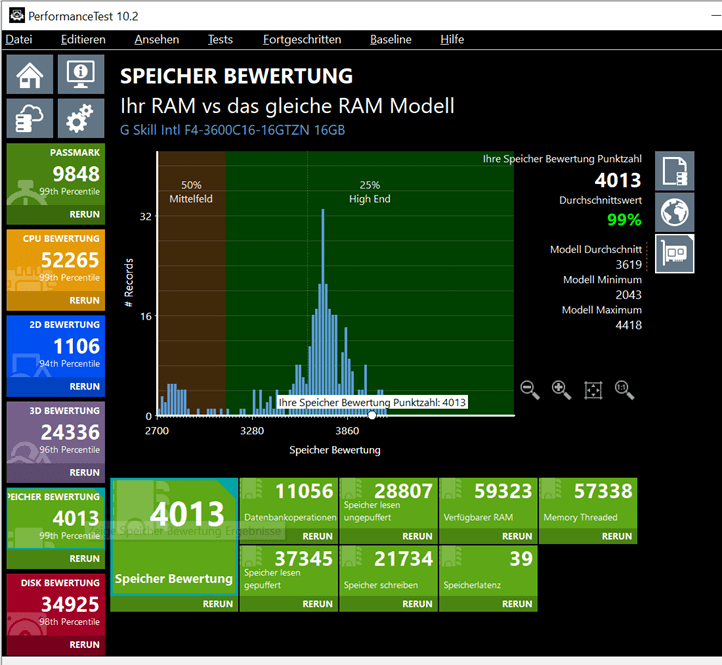Fit chart to window icon
The height and width of the screenshot is (665, 722).
click(593, 390)
